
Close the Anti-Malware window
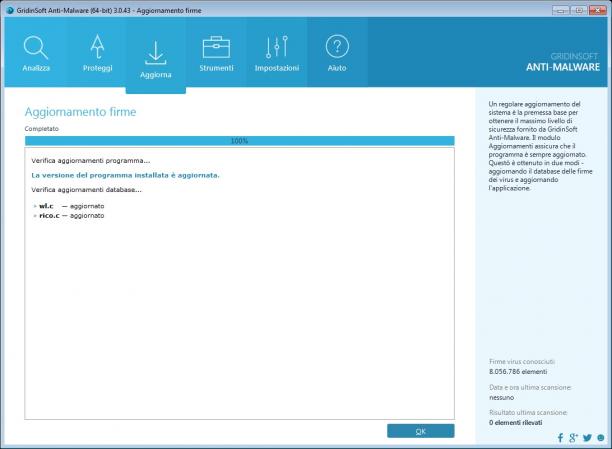point(598,11)
